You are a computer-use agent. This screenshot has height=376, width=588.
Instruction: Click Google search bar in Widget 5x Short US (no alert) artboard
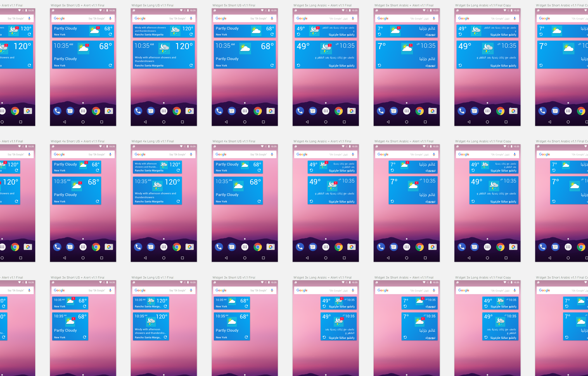point(245,18)
